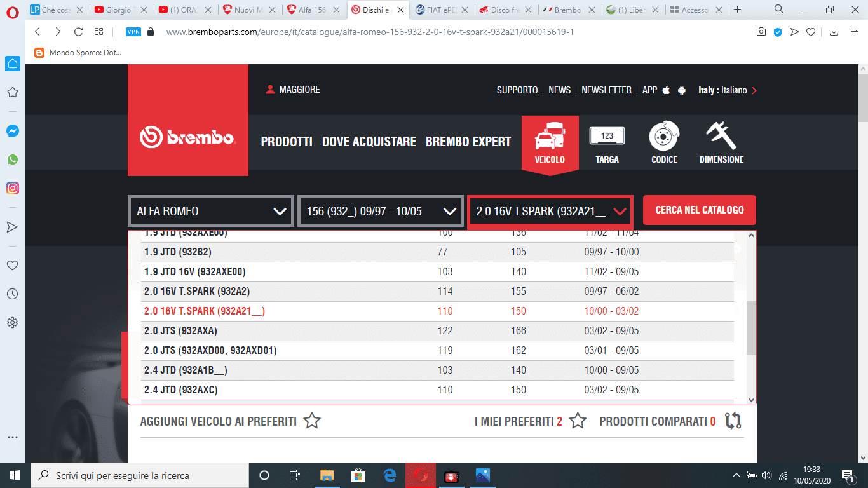
Task: Open the ALFA ROMEO make dropdown
Action: coord(211,211)
